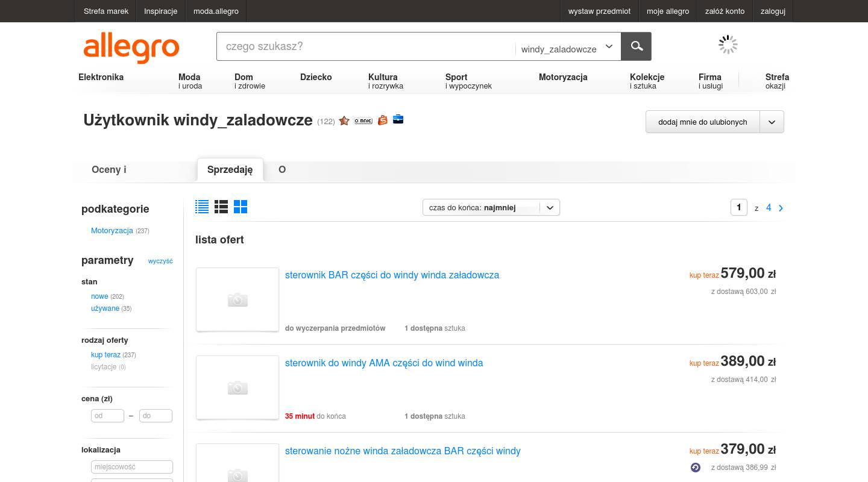Click the brown star rating icon

pyautogui.click(x=344, y=120)
